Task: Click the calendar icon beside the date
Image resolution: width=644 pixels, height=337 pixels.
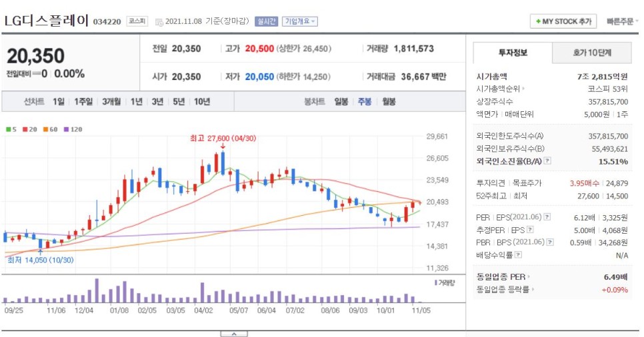Action: (159, 22)
